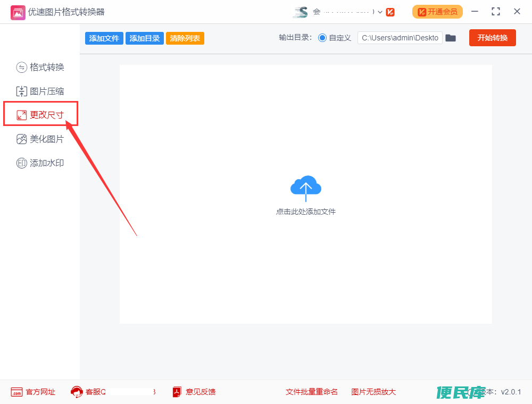The width and height of the screenshot is (532, 404).
Task: Click the 添加文件 add file button
Action: [104, 38]
